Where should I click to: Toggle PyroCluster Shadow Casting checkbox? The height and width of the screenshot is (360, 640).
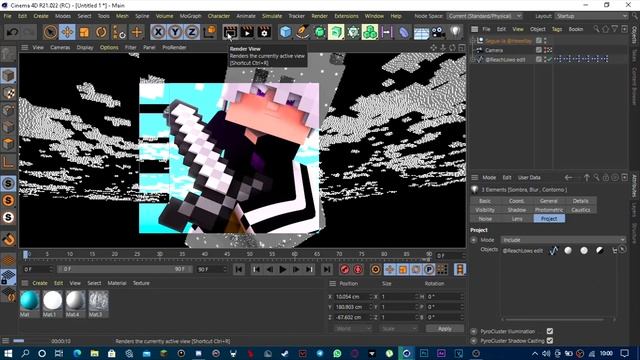(550, 340)
